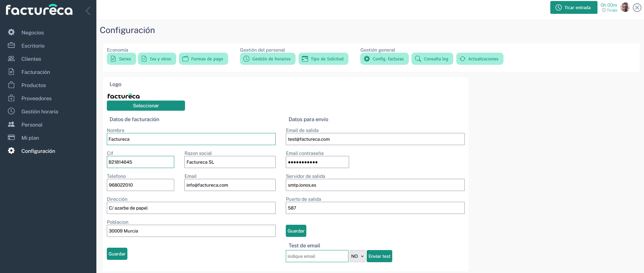
Task: Open Iva y otros settings
Action: [157, 59]
